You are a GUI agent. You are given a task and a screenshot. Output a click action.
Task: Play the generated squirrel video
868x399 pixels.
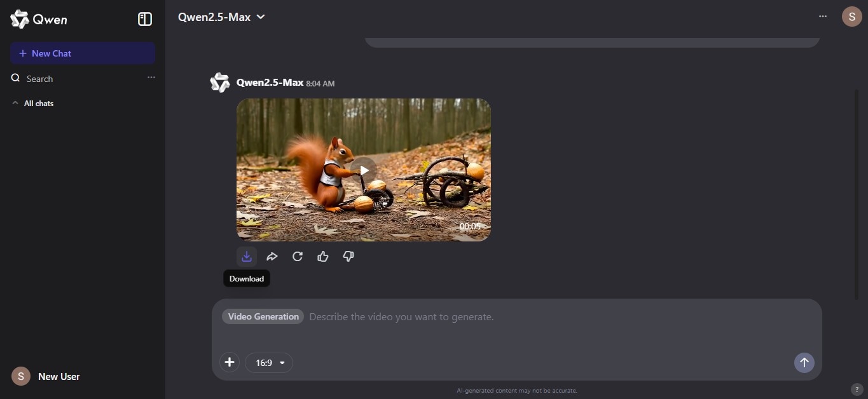364,170
